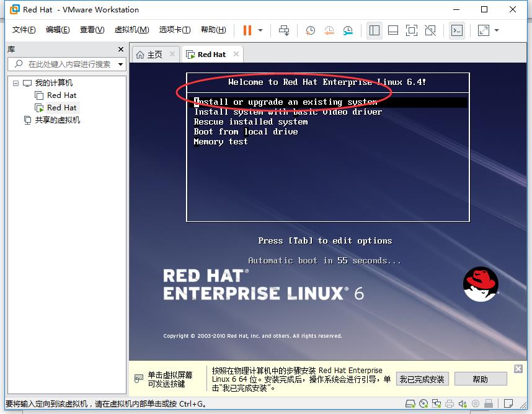Screen dimensions: 532x414
Task: Select 'Memory test' boot option
Action: point(221,142)
